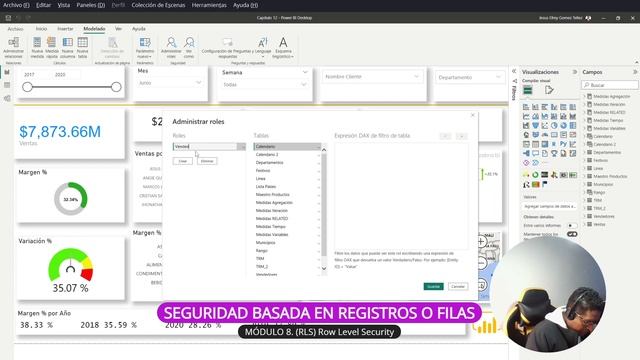The width and height of the screenshot is (640, 360).
Task: Expand Vendedores table in Campos
Action: [x=584, y=216]
